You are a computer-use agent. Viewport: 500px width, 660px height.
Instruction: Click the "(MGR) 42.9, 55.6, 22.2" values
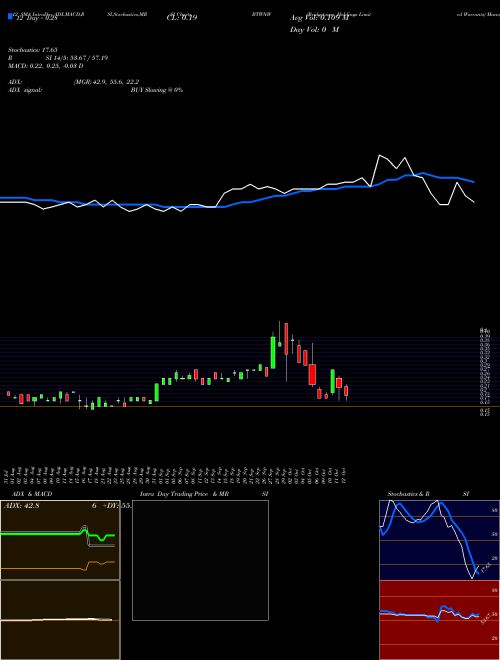[106, 82]
